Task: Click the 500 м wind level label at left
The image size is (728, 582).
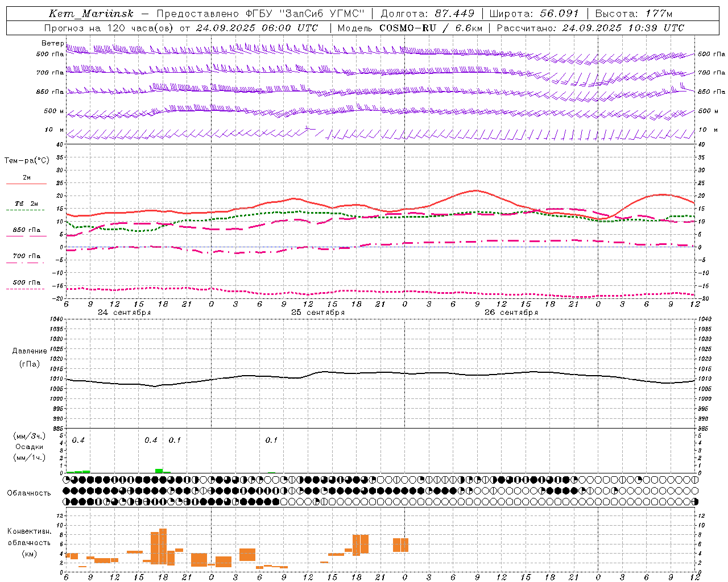Action: tap(55, 111)
